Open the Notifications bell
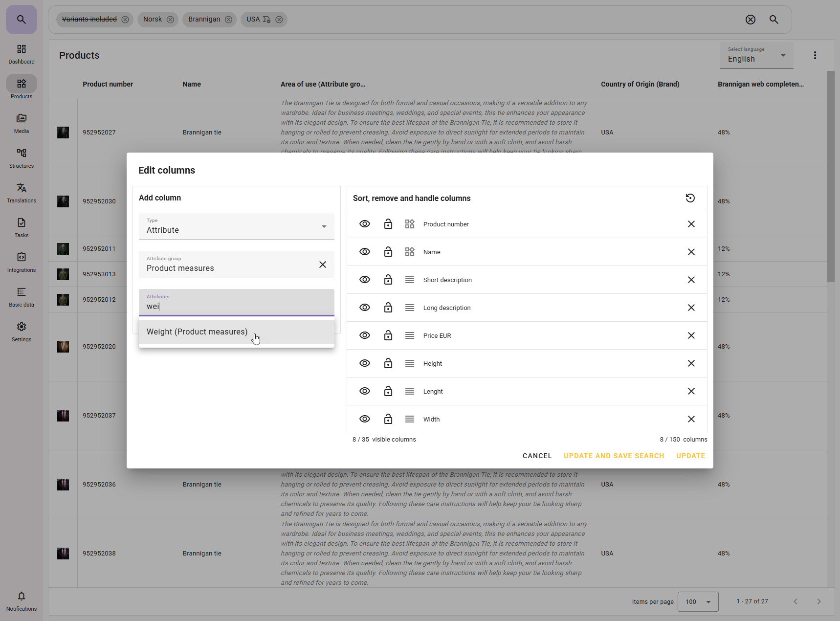Viewport: 840px width, 621px height. pyautogui.click(x=22, y=600)
